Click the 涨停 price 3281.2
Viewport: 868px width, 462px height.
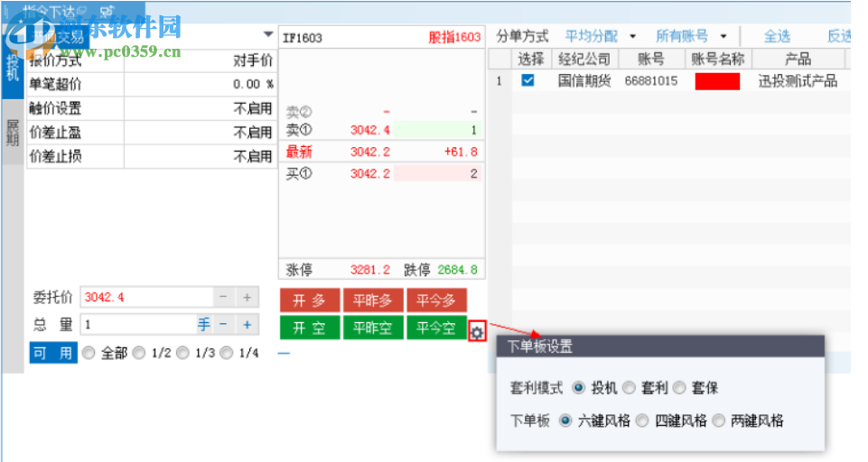[369, 270]
